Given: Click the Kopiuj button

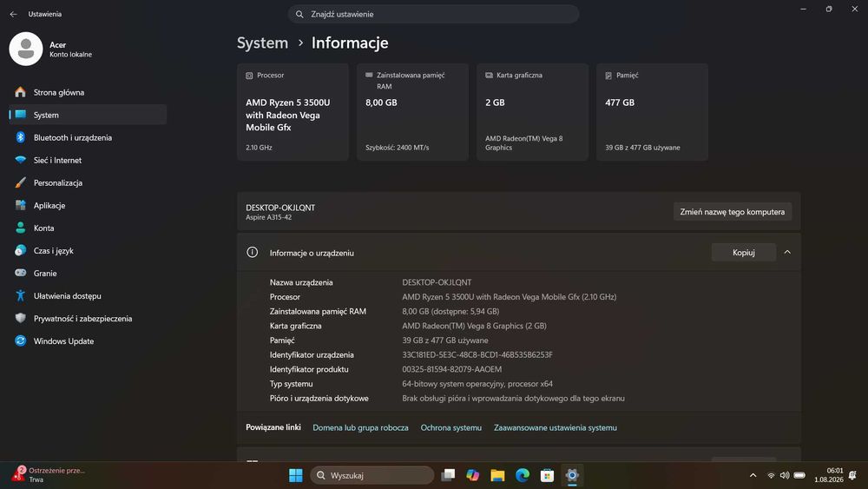Looking at the screenshot, I should click(x=744, y=253).
